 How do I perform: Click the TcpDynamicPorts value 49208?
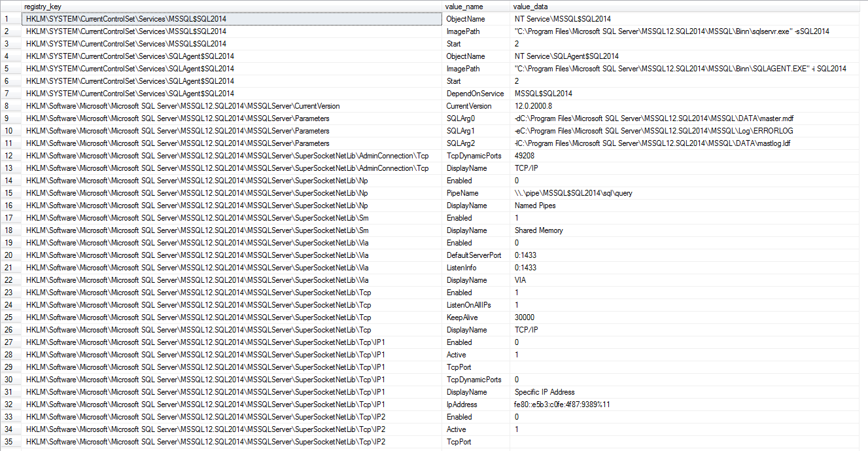point(525,156)
